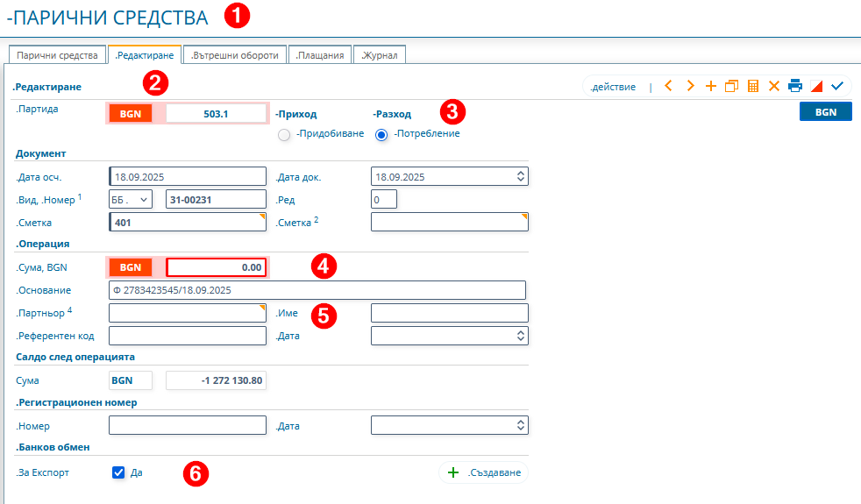The image size is (861, 504).
Task: Go to the previous record arrow
Action: [x=668, y=86]
